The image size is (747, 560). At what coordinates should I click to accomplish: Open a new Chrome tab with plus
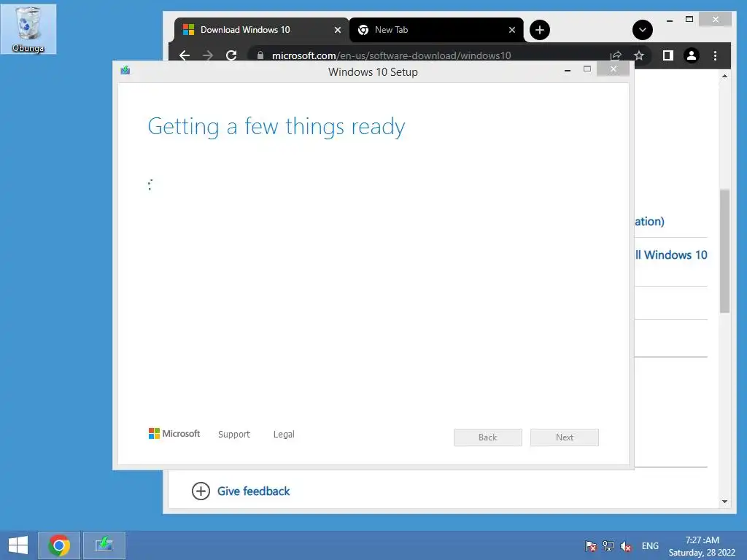coord(540,30)
